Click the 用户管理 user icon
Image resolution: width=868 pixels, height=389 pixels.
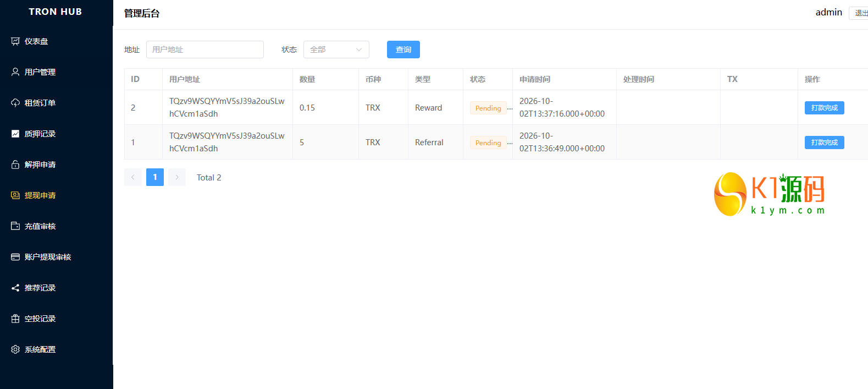click(15, 72)
